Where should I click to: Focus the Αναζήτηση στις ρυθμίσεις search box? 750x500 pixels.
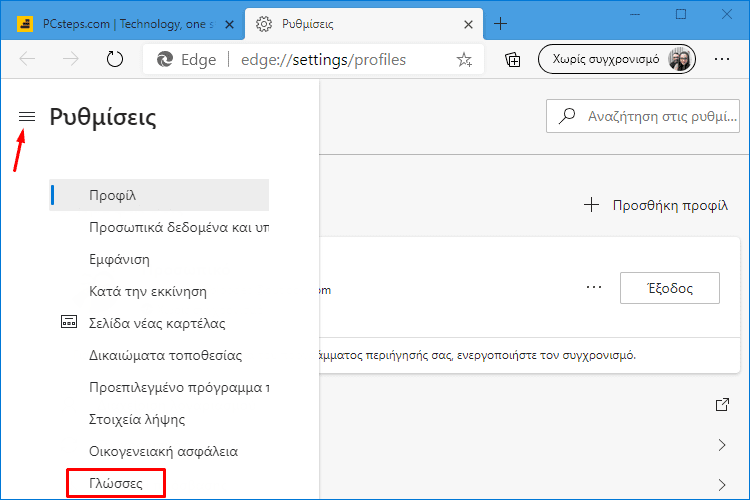click(643, 116)
